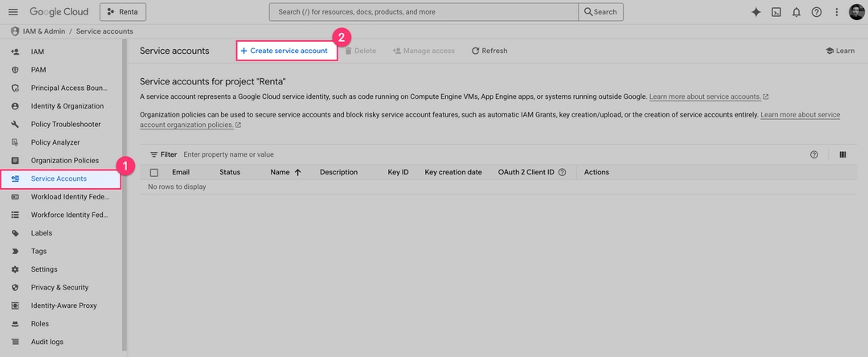Toggle the select all rows checkbox
The width and height of the screenshot is (868, 357).
point(154,172)
